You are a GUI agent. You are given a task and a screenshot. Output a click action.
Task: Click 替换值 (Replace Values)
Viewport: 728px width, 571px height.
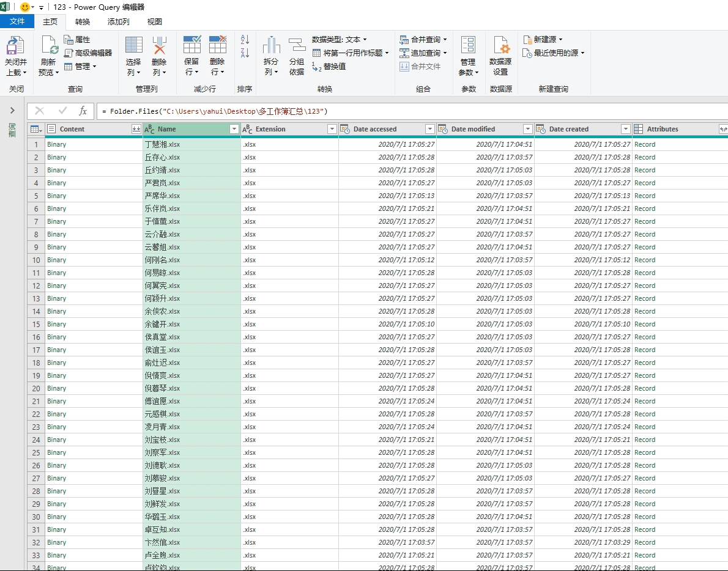click(x=329, y=66)
